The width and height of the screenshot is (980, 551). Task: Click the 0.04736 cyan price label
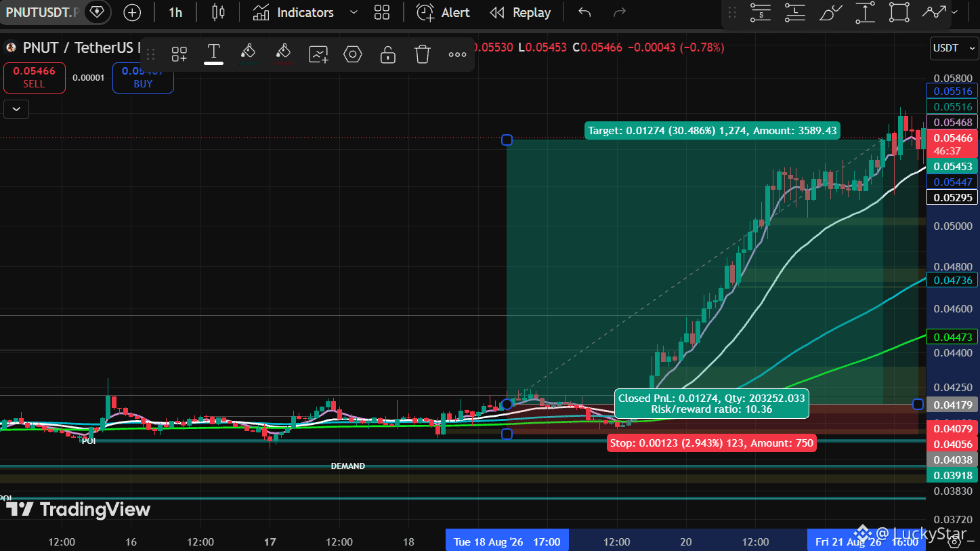point(952,280)
